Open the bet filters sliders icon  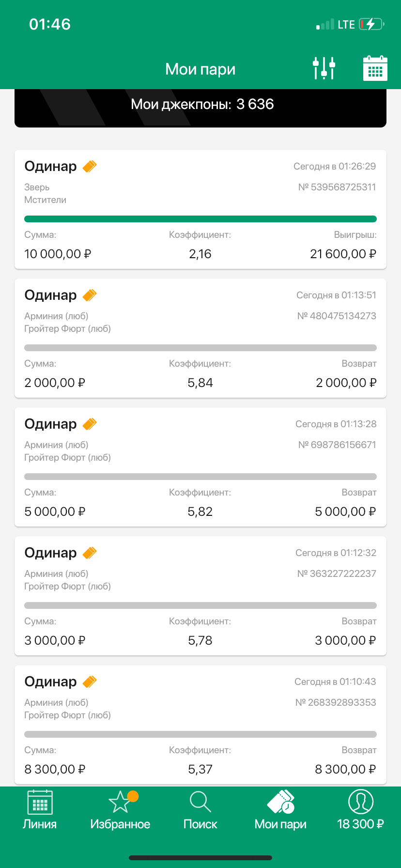coord(324,68)
